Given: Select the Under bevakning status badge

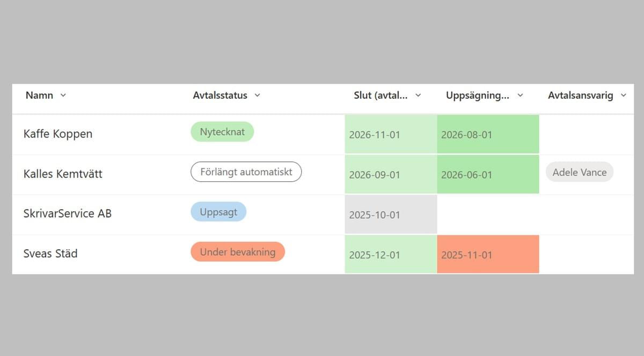Looking at the screenshot, I should tap(237, 252).
